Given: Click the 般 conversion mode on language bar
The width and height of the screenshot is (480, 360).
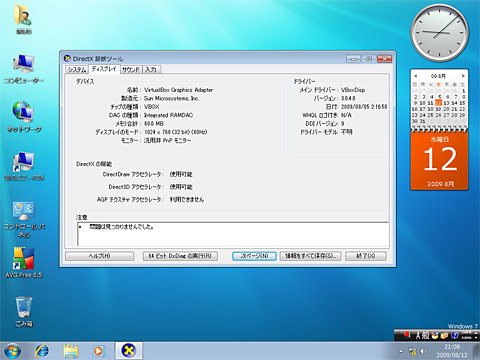Looking at the screenshot, I should coord(426,335).
